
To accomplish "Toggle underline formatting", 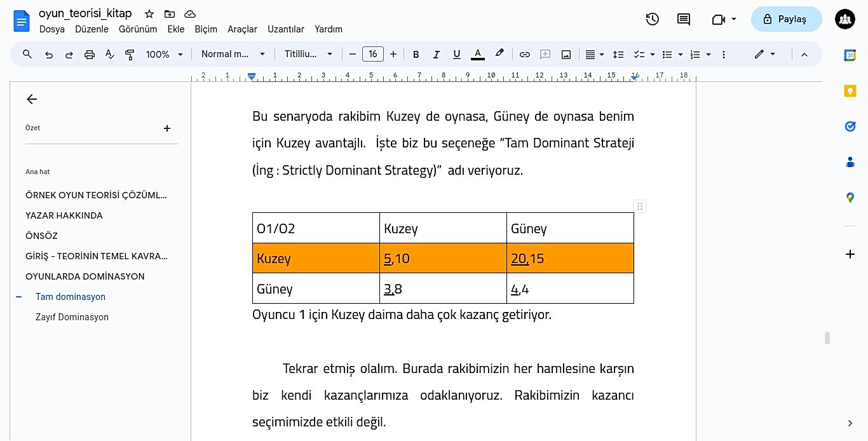I will click(456, 55).
